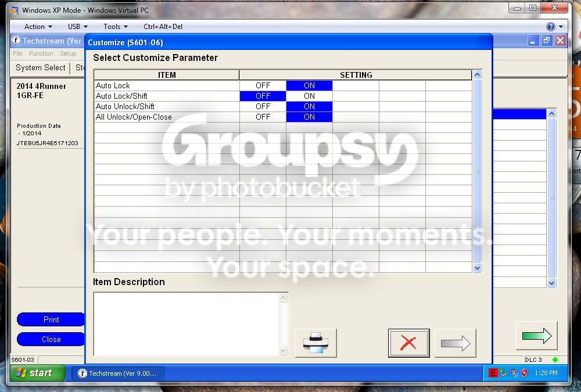The height and width of the screenshot is (392, 581).
Task: Click Ctrl+Alt+Del menu item
Action: click(x=163, y=27)
